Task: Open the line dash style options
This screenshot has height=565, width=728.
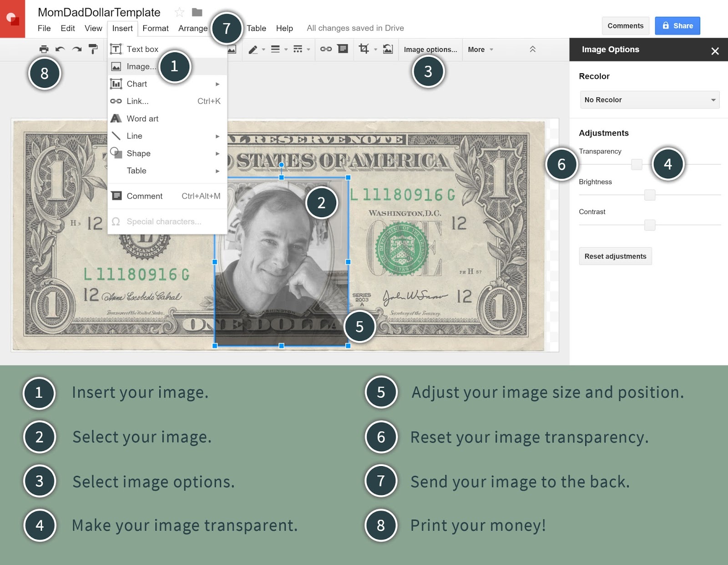Action: tap(298, 49)
